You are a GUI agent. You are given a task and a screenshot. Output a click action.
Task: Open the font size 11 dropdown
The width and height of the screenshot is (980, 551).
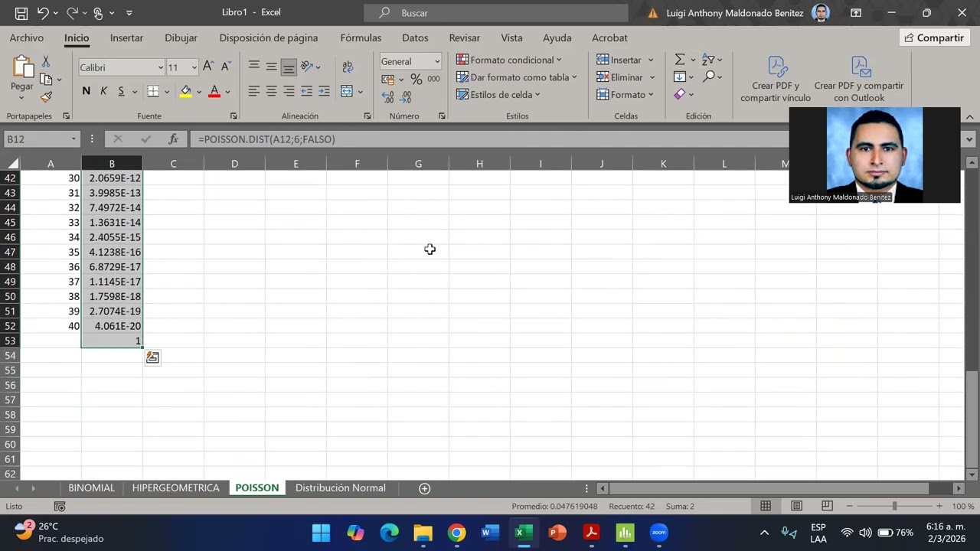tap(194, 67)
